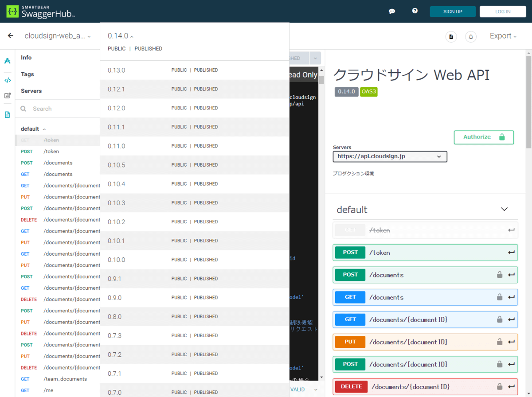532x397 pixels.
Task: Expand the cloudsign-web-api name dropdown
Action: pos(58,36)
